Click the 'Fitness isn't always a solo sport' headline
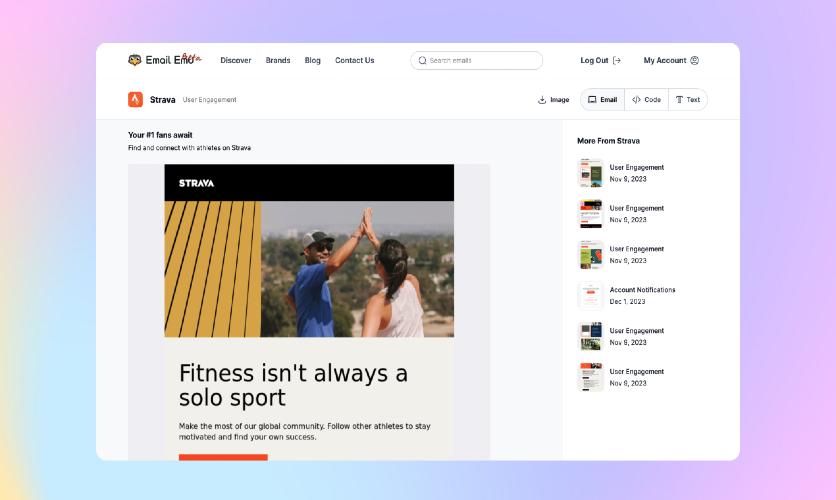The image size is (836, 500). pos(293,385)
